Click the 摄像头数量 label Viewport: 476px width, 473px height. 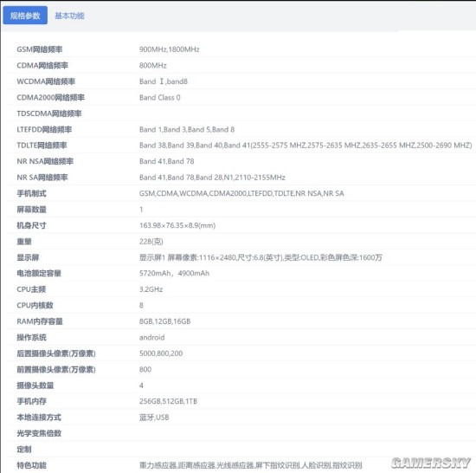(x=35, y=386)
